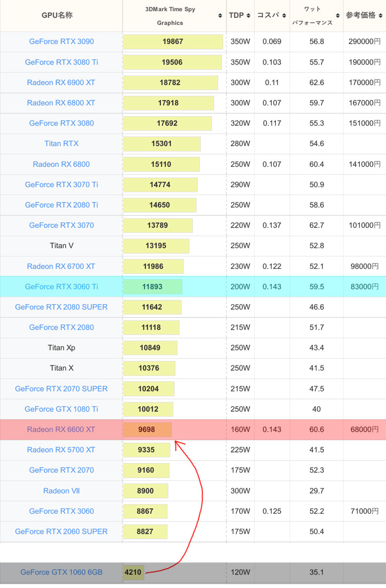The width and height of the screenshot is (386, 588).
Task: Select the 35.1 watt performance cell
Action: tap(317, 573)
